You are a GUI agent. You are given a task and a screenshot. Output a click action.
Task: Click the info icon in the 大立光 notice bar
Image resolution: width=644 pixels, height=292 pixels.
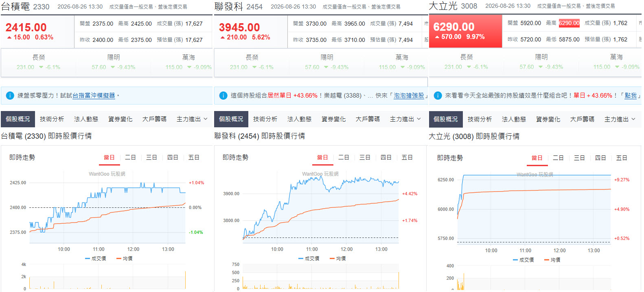point(438,96)
